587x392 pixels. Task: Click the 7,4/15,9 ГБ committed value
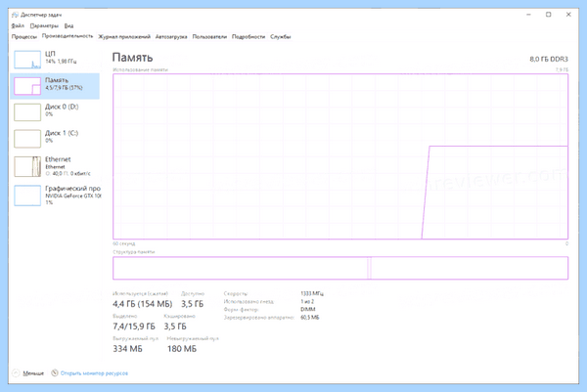[x=134, y=327]
